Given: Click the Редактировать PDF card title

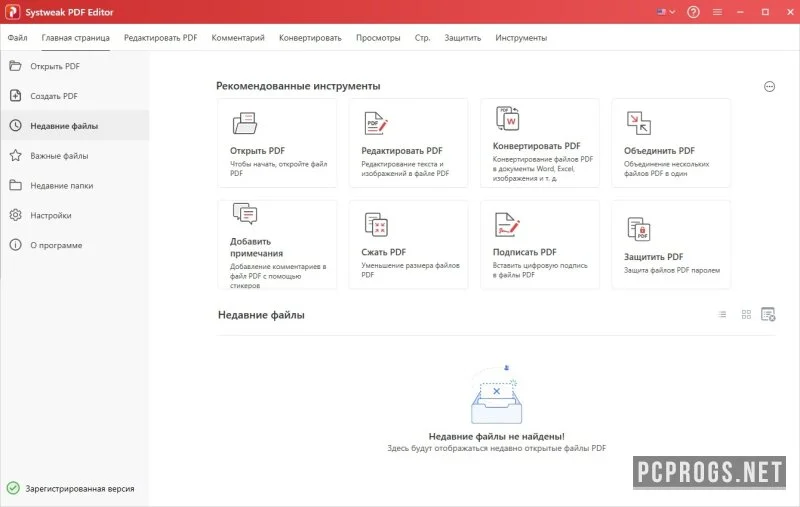Looking at the screenshot, I should pos(402,150).
